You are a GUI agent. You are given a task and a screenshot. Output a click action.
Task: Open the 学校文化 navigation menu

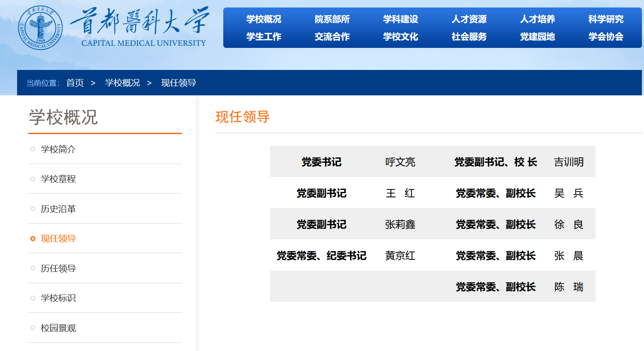pyautogui.click(x=401, y=37)
